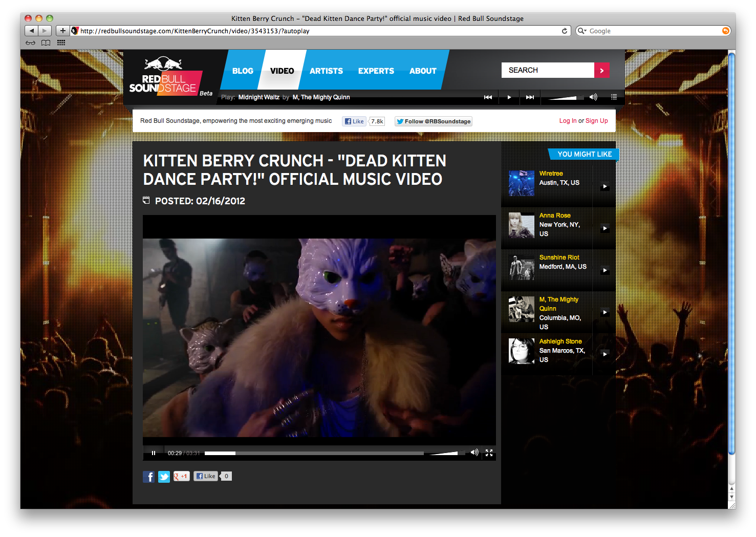Skip to previous track in the header player
Image resolution: width=756 pixels, height=537 pixels.
pyautogui.click(x=488, y=97)
